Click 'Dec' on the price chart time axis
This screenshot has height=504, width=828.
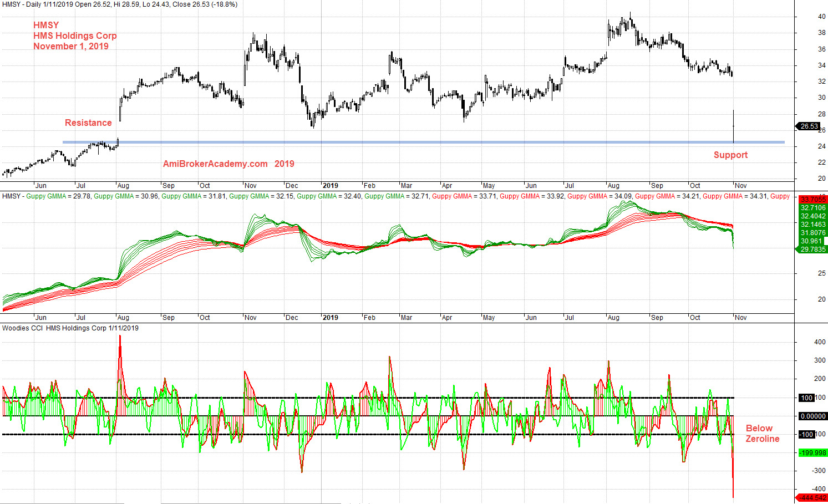[x=292, y=186]
